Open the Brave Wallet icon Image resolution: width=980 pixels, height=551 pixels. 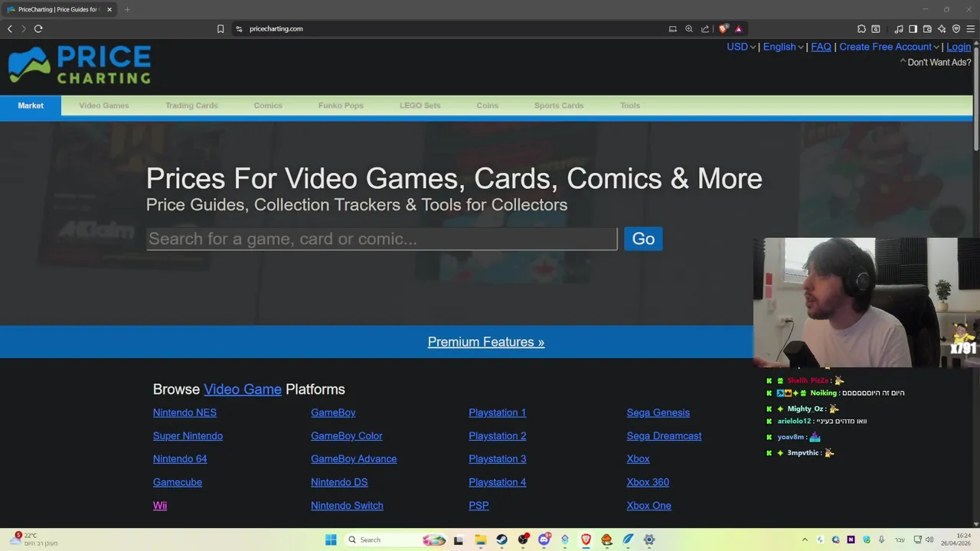pos(927,29)
